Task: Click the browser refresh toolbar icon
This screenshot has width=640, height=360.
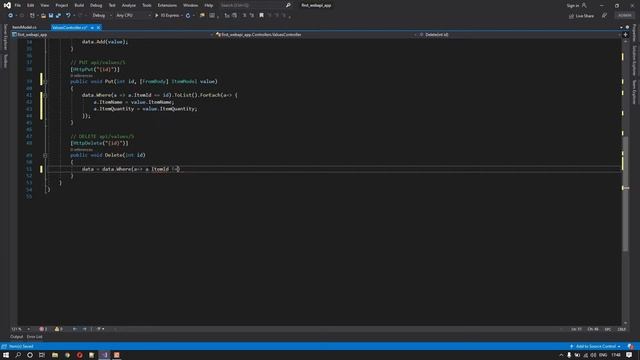Action: point(188,16)
